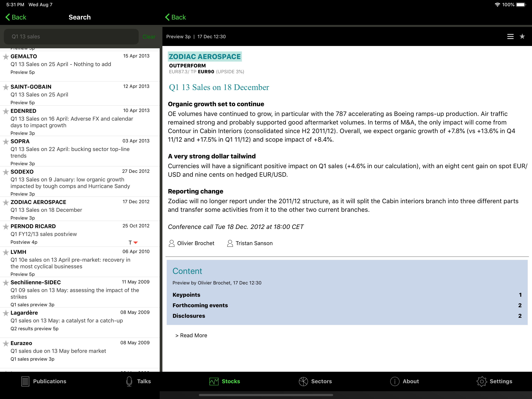Star the ZODIAC AEROSPACE result
This screenshot has width=532, height=399.
click(6, 202)
